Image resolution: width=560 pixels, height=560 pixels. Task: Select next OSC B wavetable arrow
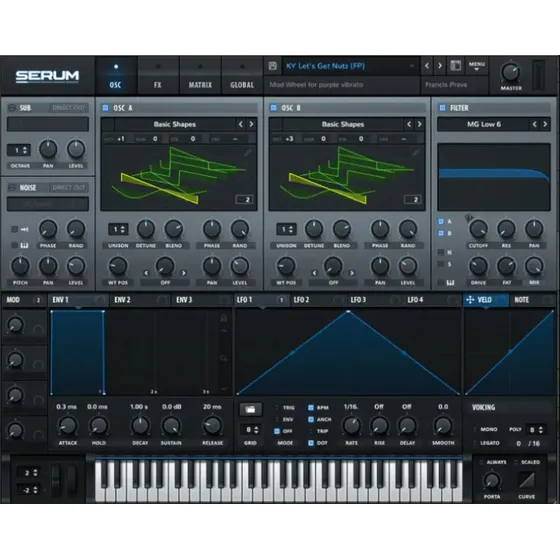coord(420,124)
